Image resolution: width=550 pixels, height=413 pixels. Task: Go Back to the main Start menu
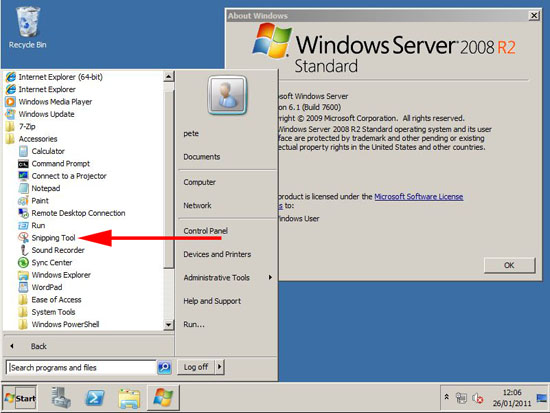(39, 346)
